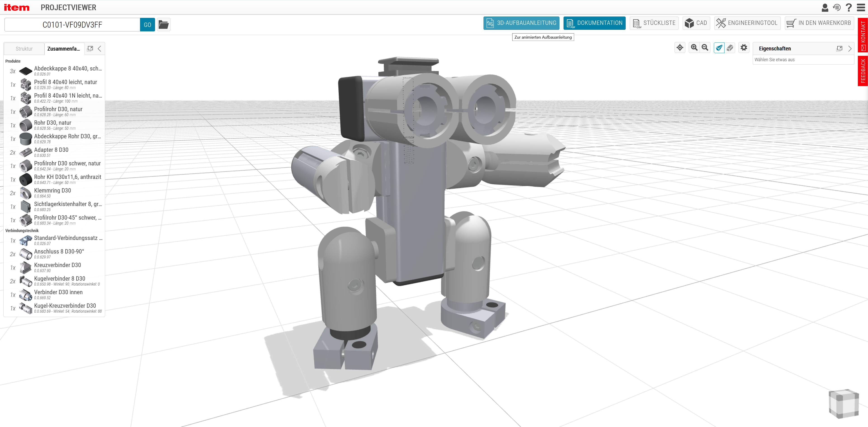Zoom in with the magnifier plus icon
This screenshot has height=427, width=868.
point(694,48)
